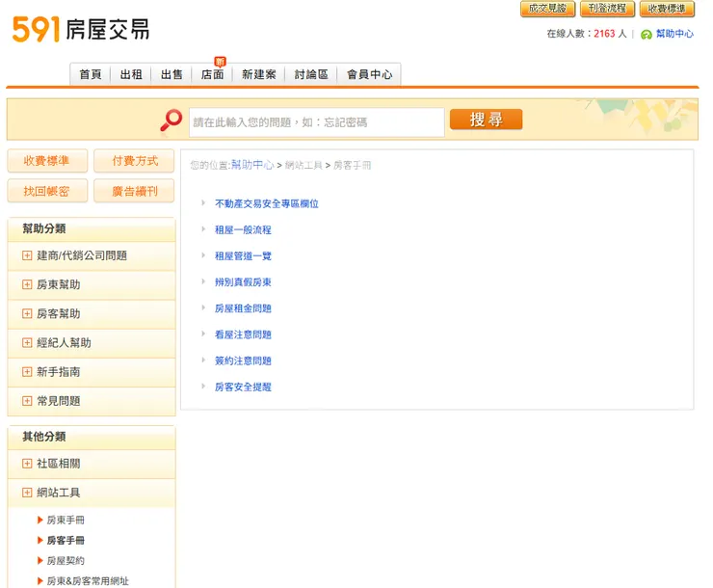Click the orange 搜尋 button
The width and height of the screenshot is (713, 588).
486,120
